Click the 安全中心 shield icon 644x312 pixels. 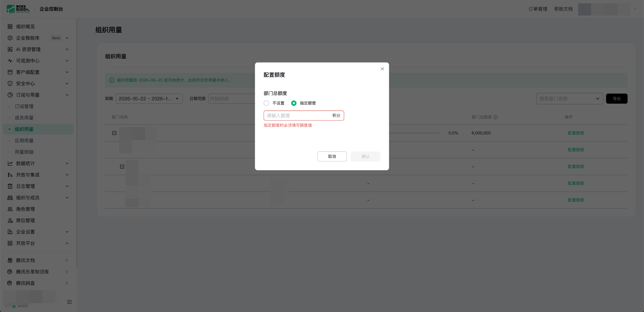point(10,84)
